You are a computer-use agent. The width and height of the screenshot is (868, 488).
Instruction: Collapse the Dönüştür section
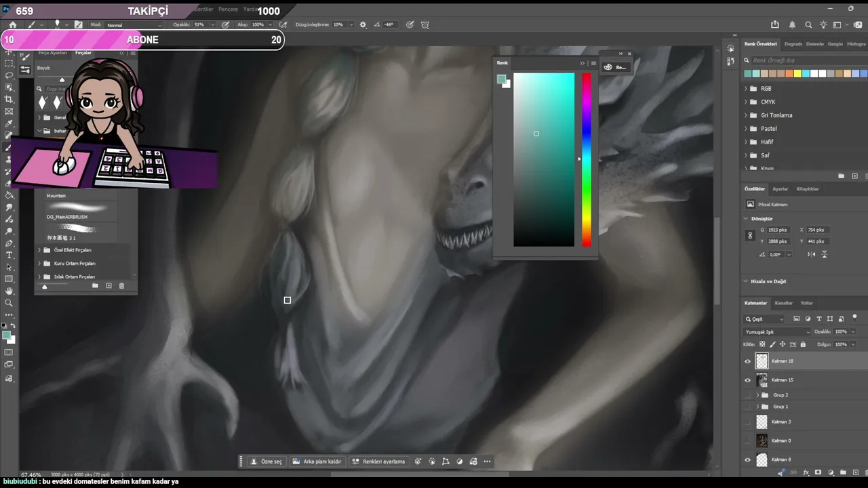click(x=746, y=219)
